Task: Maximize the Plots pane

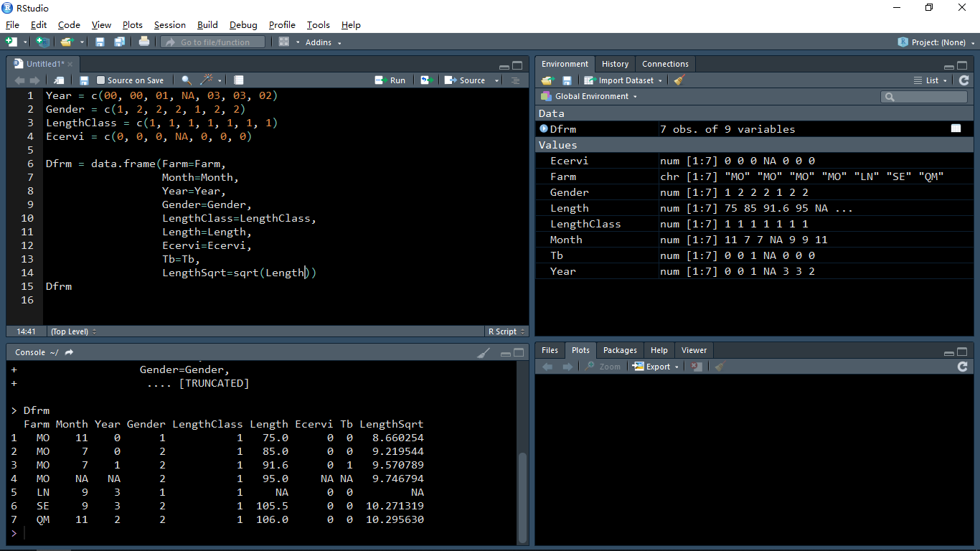Action: click(963, 352)
